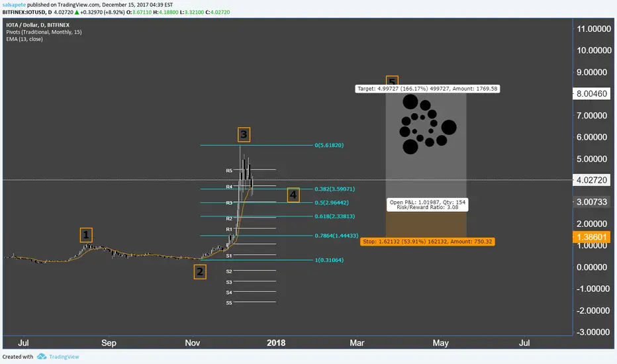Select the wave label 3 box
Image resolution: width=617 pixels, height=364 pixels.
tap(244, 134)
